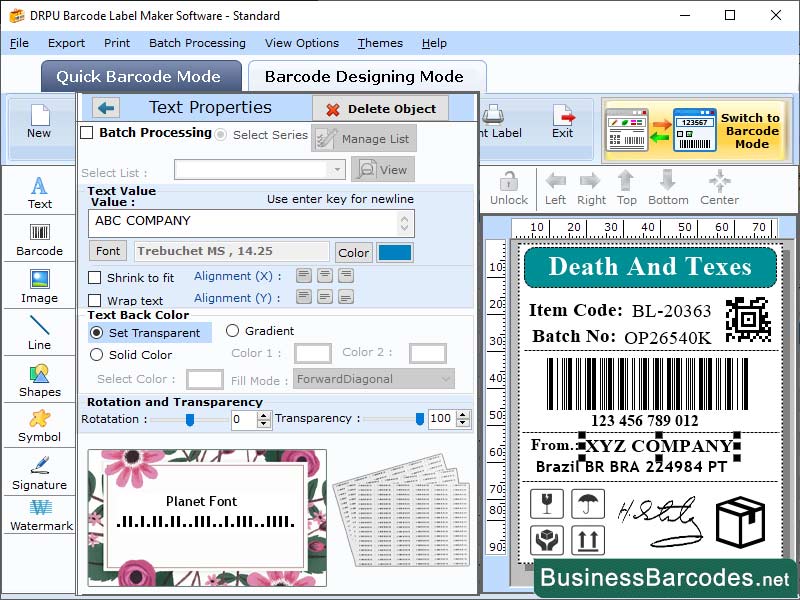The image size is (800, 600).
Task: Set Alignment (X) to left
Action: pyautogui.click(x=304, y=276)
